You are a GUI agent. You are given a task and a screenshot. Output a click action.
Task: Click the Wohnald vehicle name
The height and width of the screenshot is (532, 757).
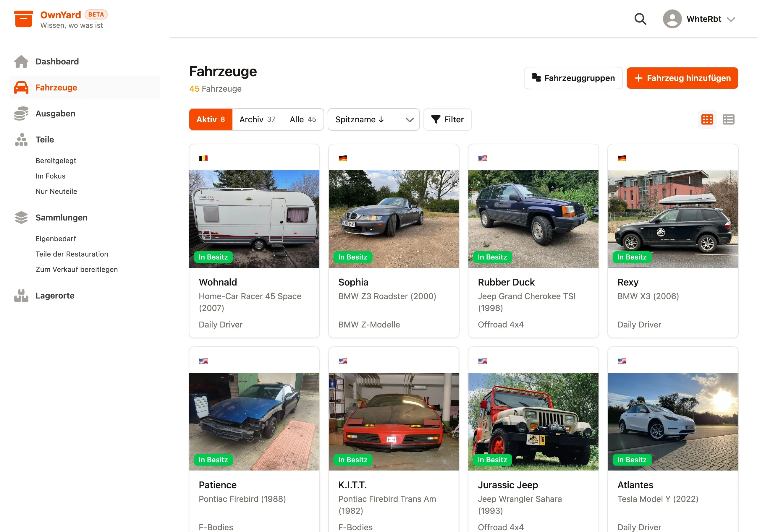(x=218, y=282)
